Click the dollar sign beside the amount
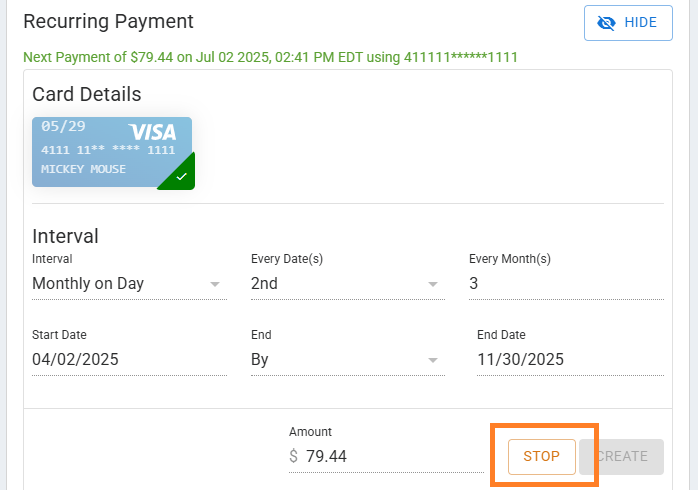Image resolution: width=698 pixels, height=490 pixels. click(293, 456)
